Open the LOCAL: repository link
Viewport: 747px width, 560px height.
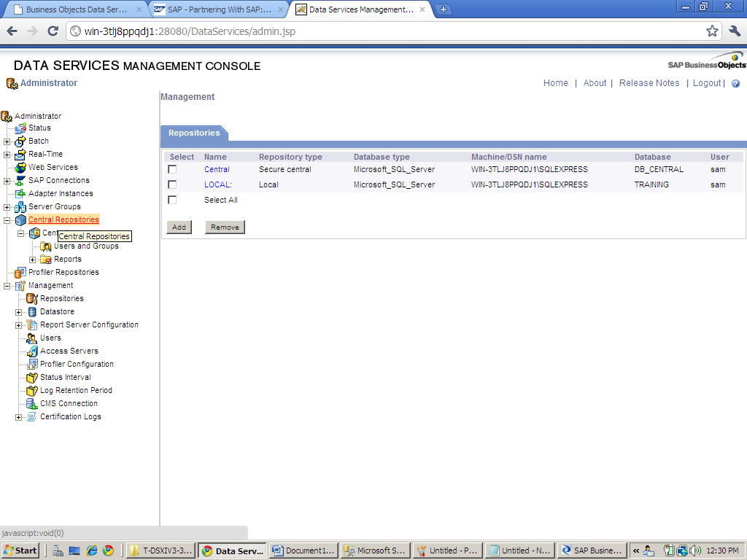tap(217, 184)
